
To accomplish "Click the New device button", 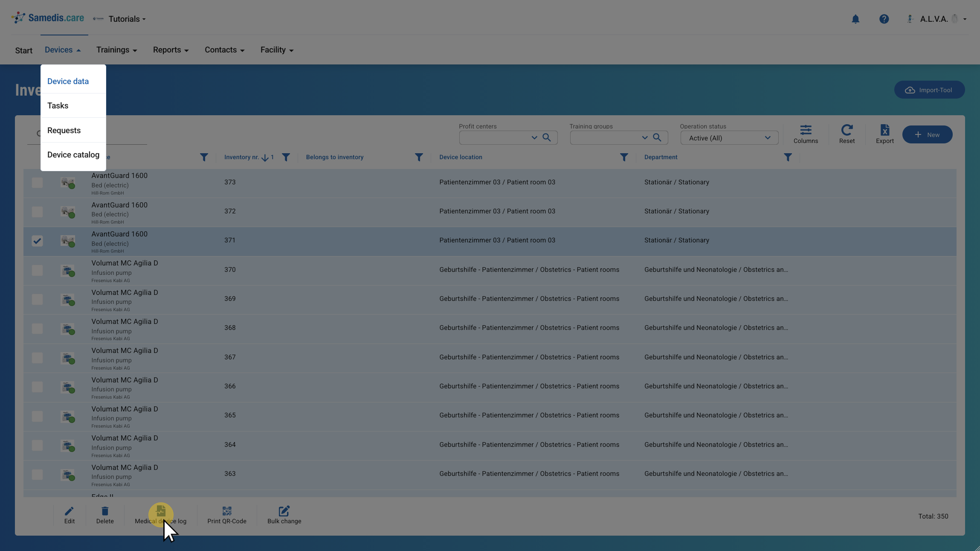I will pyautogui.click(x=927, y=134).
